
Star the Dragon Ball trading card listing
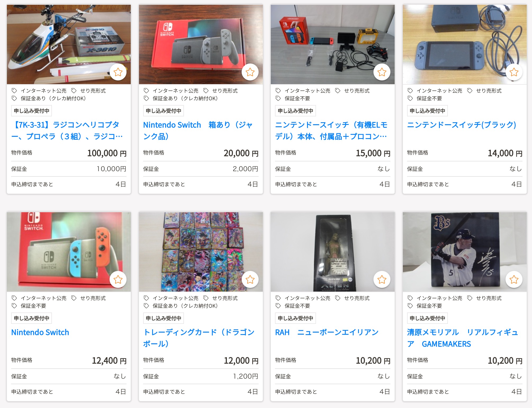(x=250, y=279)
